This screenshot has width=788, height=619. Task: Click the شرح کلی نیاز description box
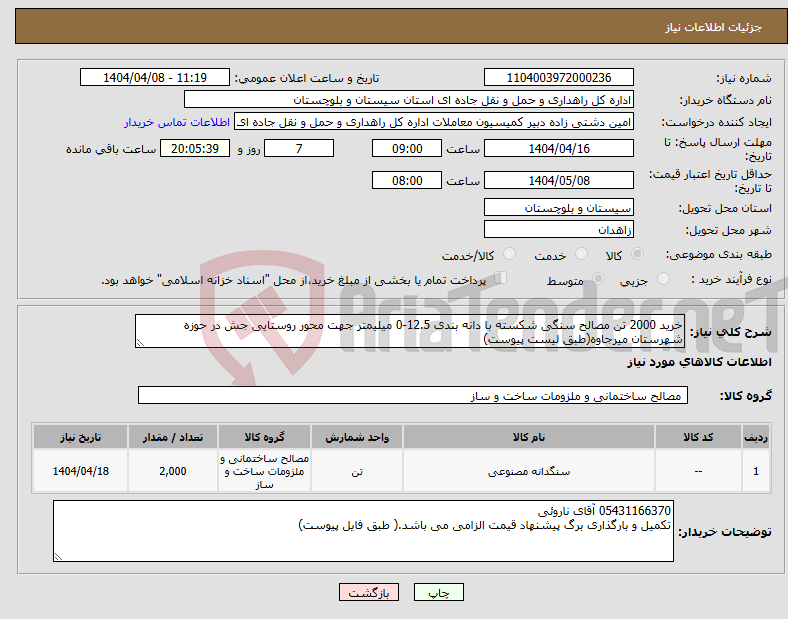pos(410,331)
